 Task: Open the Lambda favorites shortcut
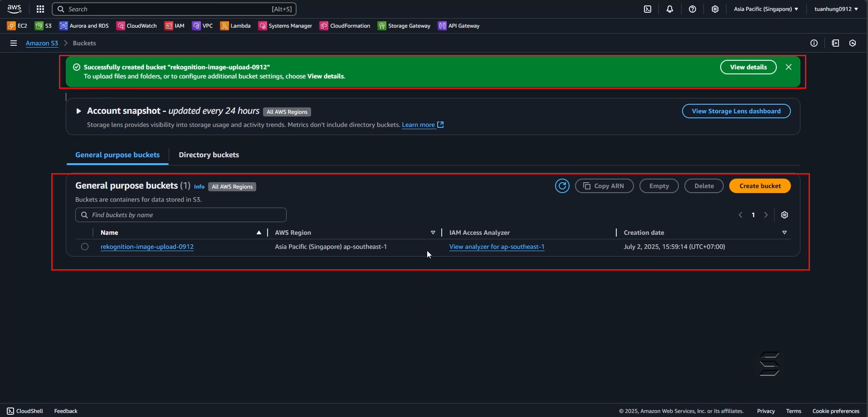pos(235,26)
